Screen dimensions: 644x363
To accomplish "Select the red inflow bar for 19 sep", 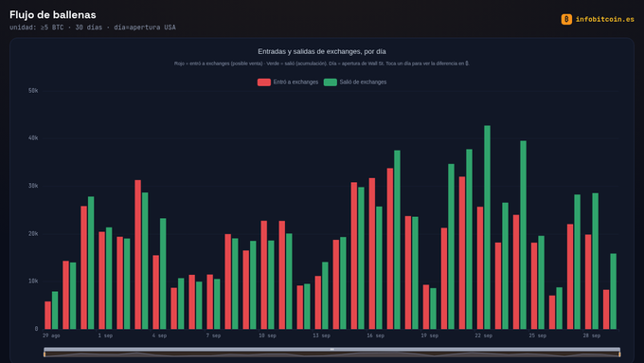I will (x=426, y=307).
